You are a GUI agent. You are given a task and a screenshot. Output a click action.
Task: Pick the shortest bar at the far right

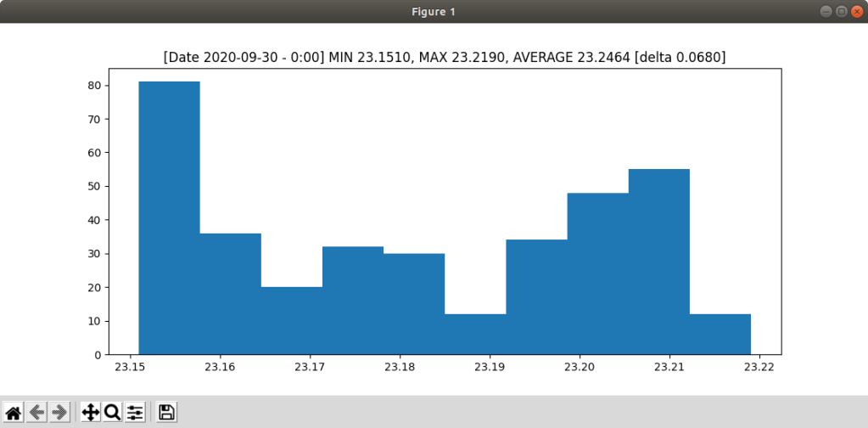coord(720,335)
